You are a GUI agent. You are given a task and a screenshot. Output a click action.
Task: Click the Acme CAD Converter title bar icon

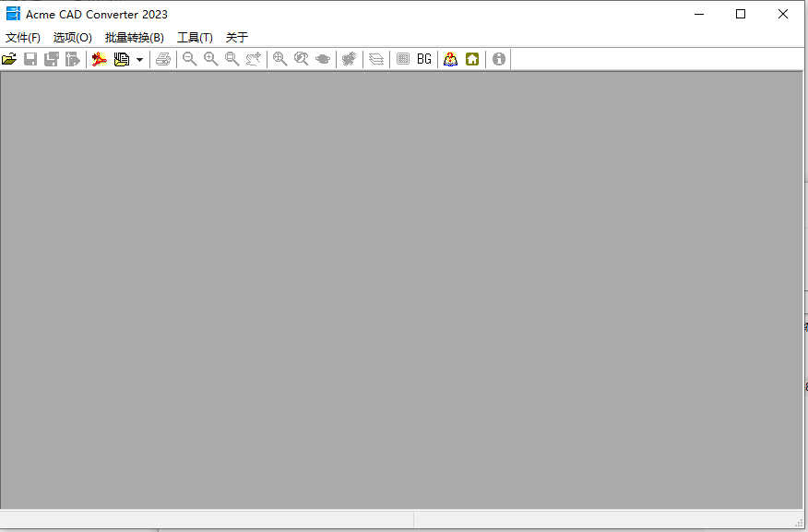pos(13,14)
